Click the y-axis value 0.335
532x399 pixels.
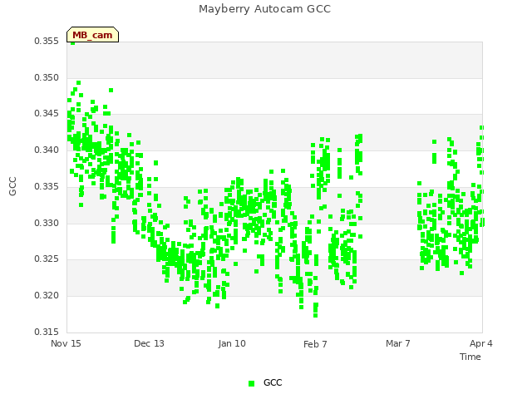[47, 186]
